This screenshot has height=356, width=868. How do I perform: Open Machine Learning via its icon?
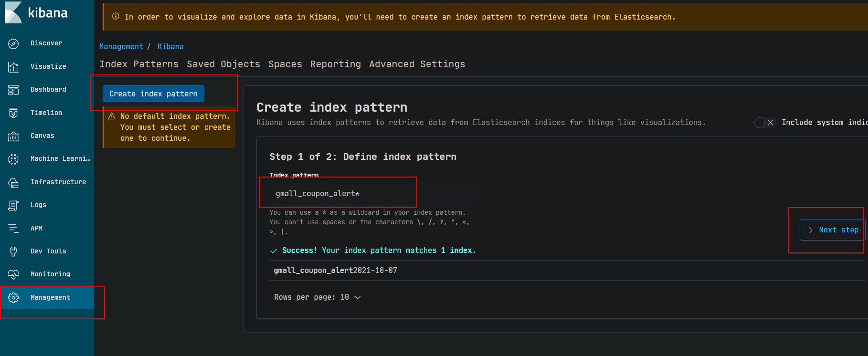(13, 159)
